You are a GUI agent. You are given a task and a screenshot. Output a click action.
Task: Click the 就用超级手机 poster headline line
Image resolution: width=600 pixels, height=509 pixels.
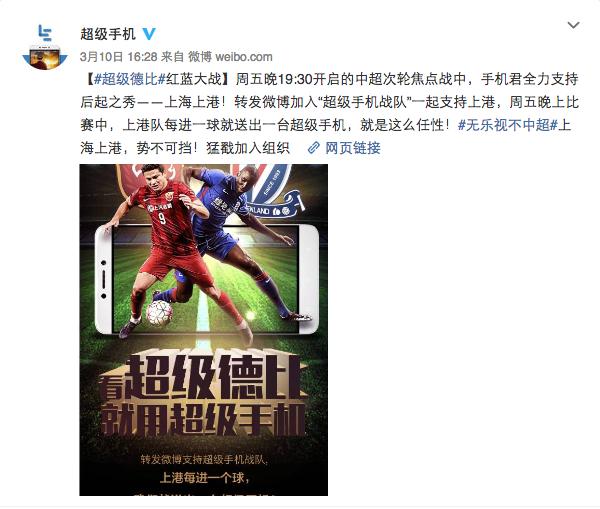click(204, 419)
